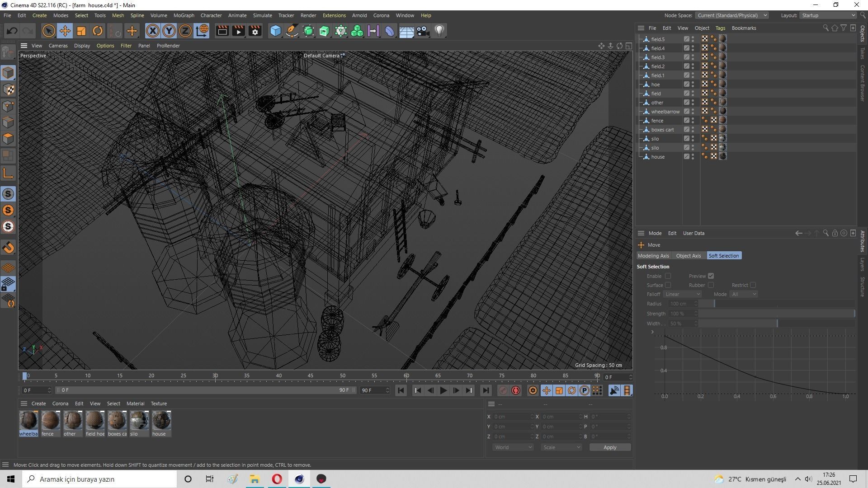Select the Live Selection tool
This screenshot has height=488, width=868.
click(x=48, y=31)
